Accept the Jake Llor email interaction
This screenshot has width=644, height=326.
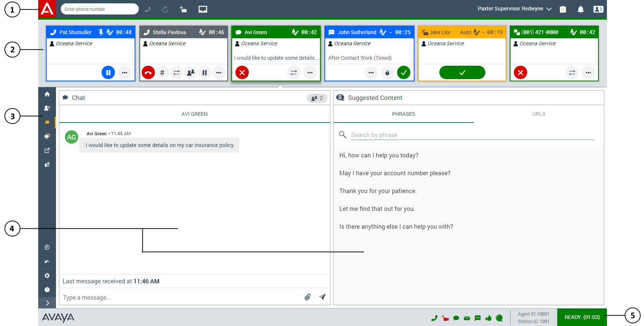click(x=462, y=72)
